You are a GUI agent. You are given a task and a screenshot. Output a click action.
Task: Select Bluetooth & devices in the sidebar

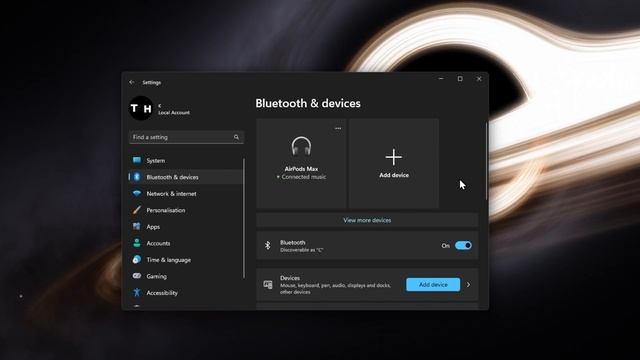click(x=186, y=177)
